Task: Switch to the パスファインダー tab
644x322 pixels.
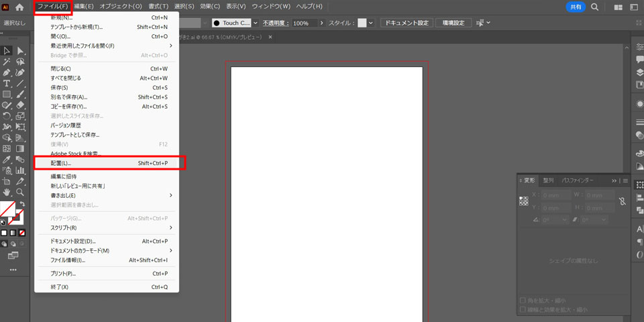Action: (x=578, y=180)
